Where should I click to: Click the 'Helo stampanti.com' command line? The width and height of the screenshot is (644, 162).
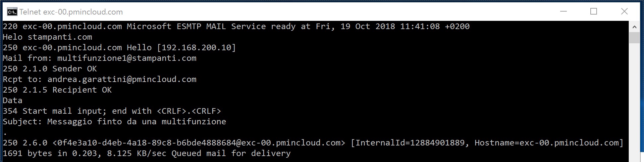point(47,37)
